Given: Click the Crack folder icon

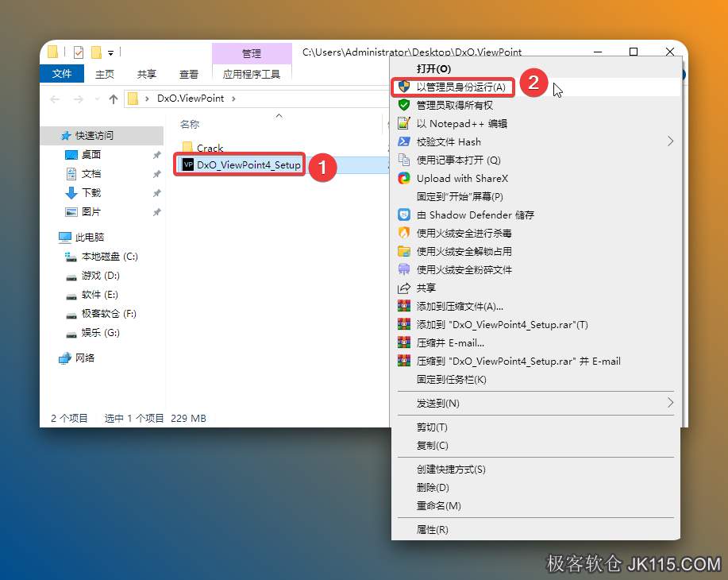Looking at the screenshot, I should tap(187, 148).
